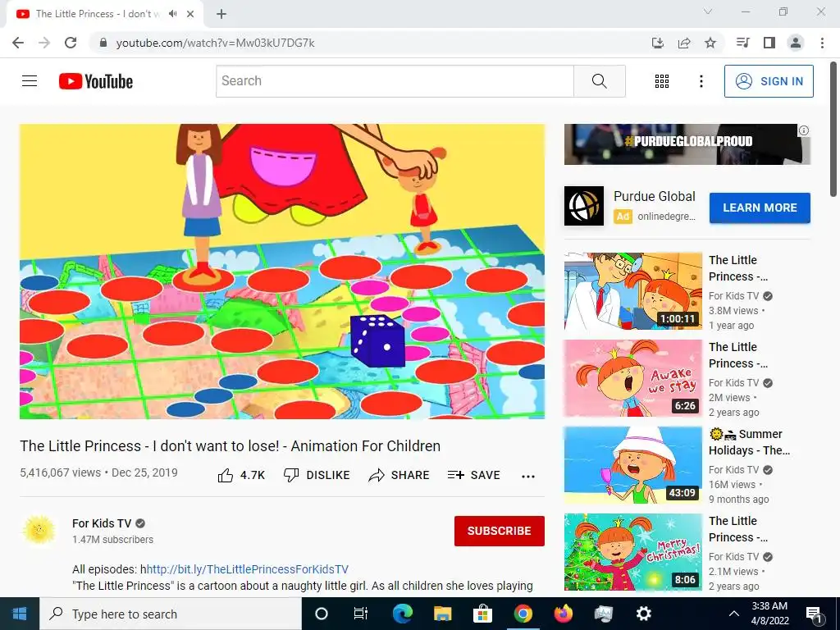840x630 pixels.
Task: Show hidden system tray icons
Action: [x=734, y=614]
